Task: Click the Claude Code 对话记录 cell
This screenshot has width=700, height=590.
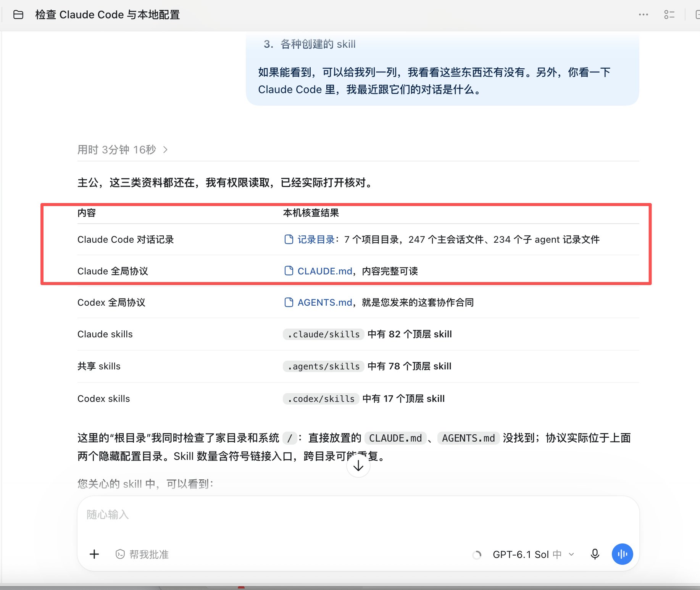Action: click(x=126, y=239)
